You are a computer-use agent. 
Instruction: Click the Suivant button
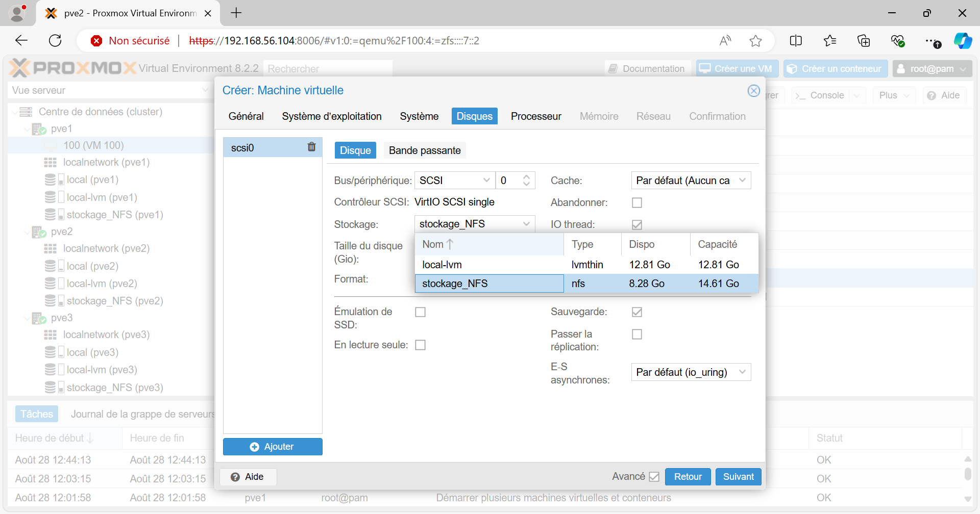coord(738,477)
